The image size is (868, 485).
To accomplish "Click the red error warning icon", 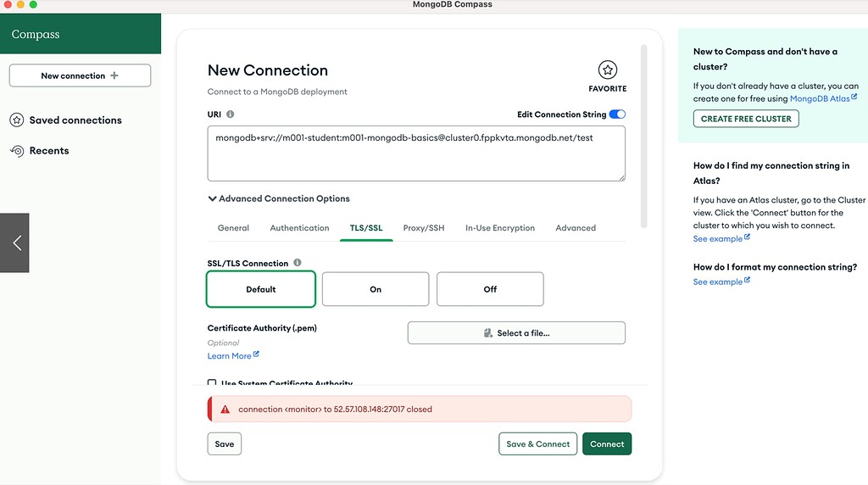I will click(225, 410).
